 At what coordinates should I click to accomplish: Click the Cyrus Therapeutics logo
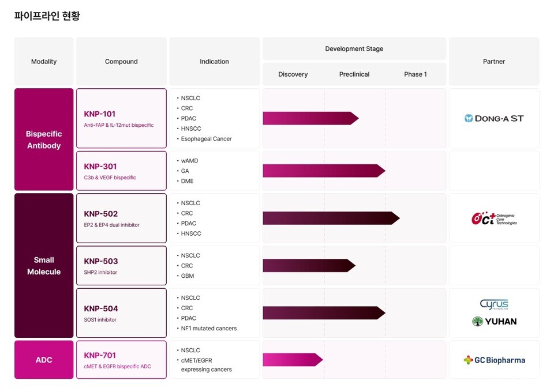pyautogui.click(x=494, y=304)
